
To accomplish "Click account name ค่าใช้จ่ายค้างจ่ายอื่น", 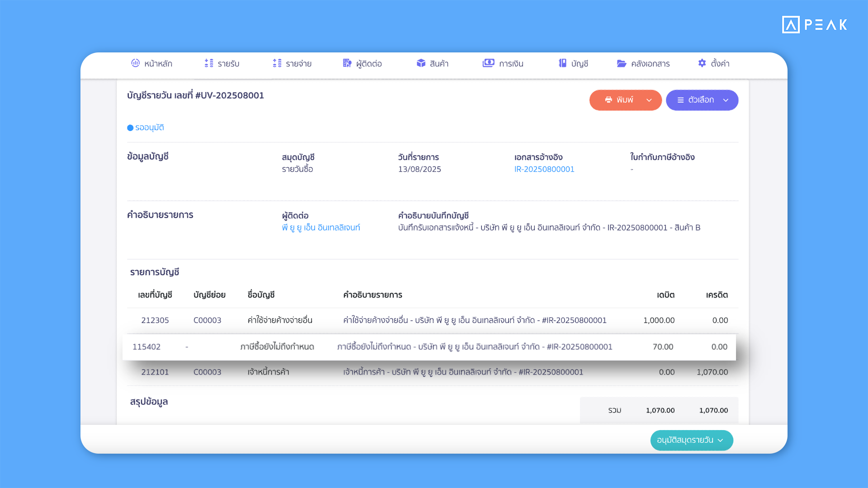I will [280, 320].
